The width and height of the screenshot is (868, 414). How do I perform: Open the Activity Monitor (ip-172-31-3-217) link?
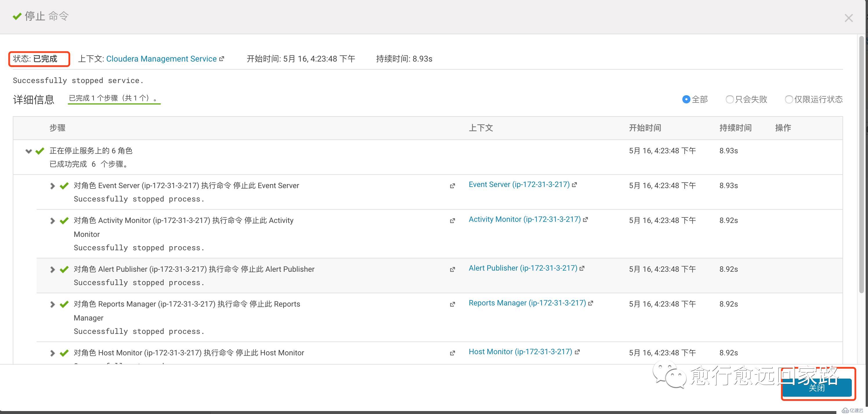coord(525,219)
